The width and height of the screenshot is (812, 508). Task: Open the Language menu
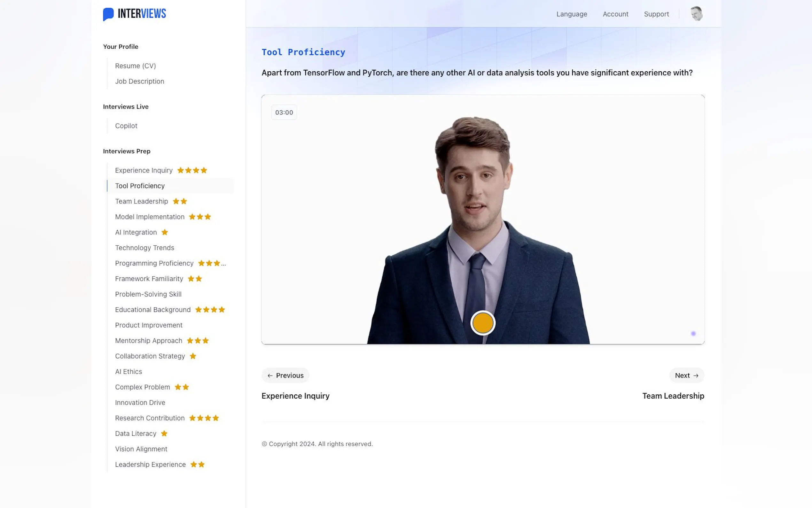(x=571, y=14)
